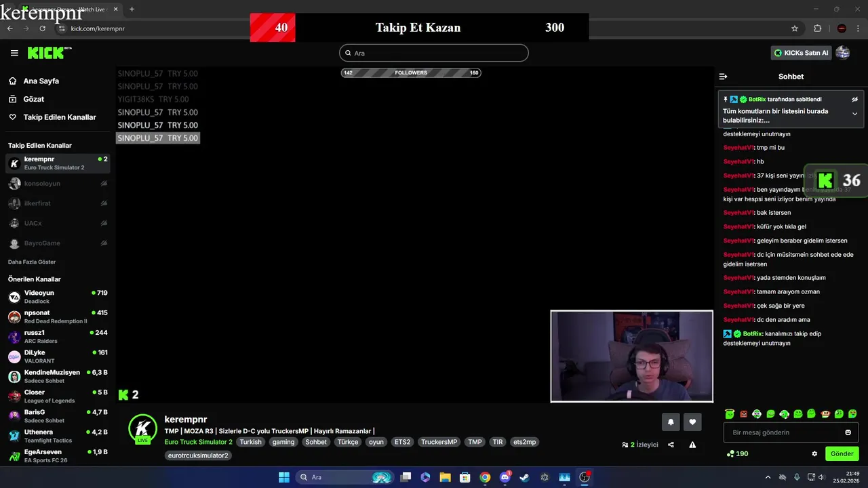Click the 190 channel points balance
Viewport: 868px width, 488px height.
point(737,453)
